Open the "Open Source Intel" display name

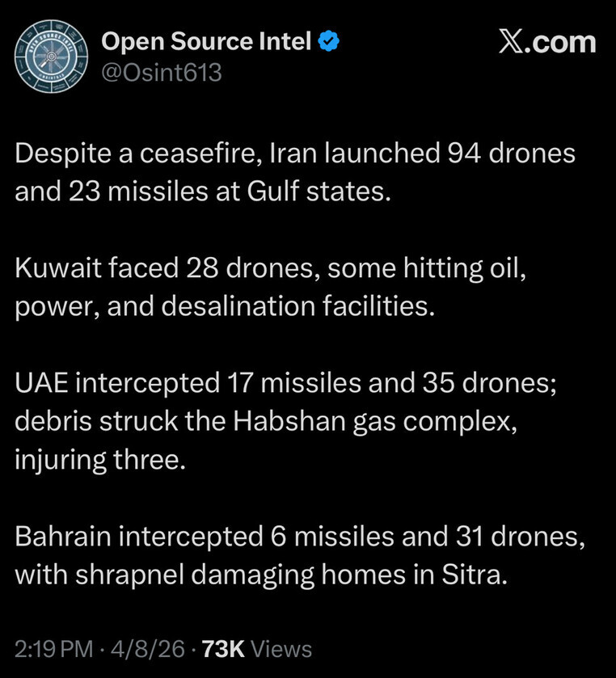point(206,42)
